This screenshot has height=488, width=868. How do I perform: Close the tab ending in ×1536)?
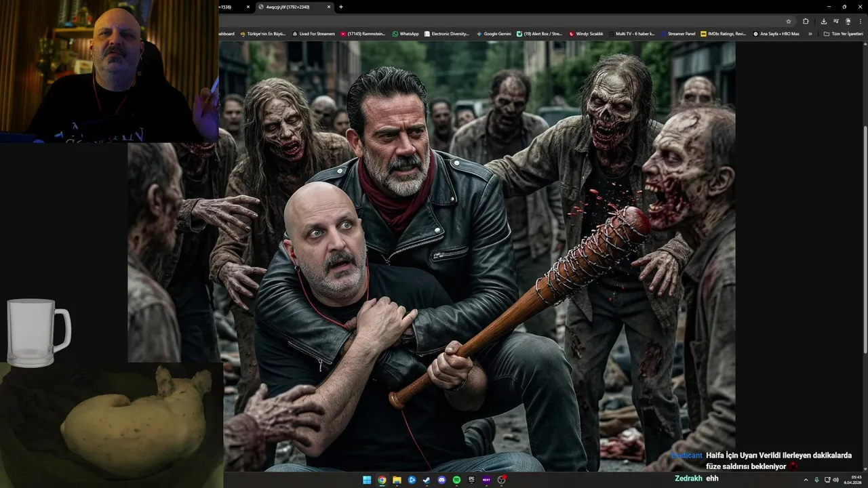248,7
